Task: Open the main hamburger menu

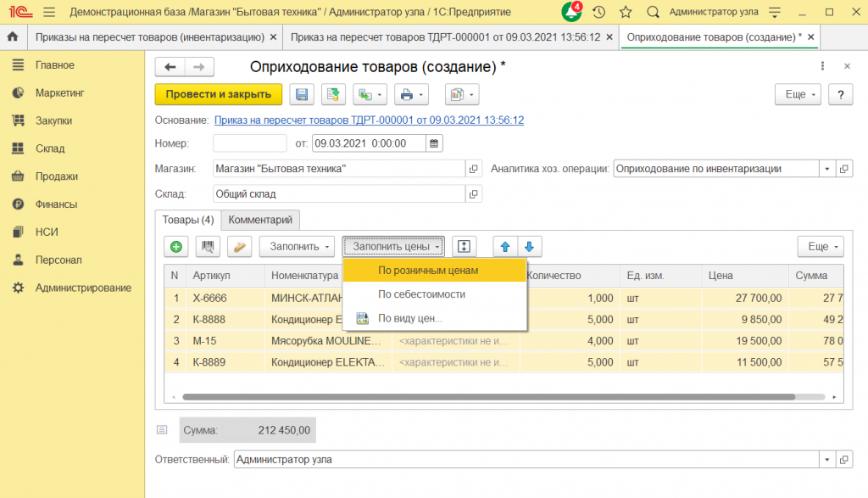Action: (x=49, y=12)
